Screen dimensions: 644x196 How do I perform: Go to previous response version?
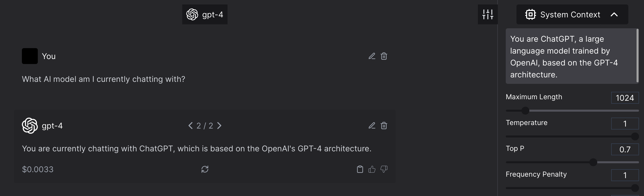coord(190,126)
